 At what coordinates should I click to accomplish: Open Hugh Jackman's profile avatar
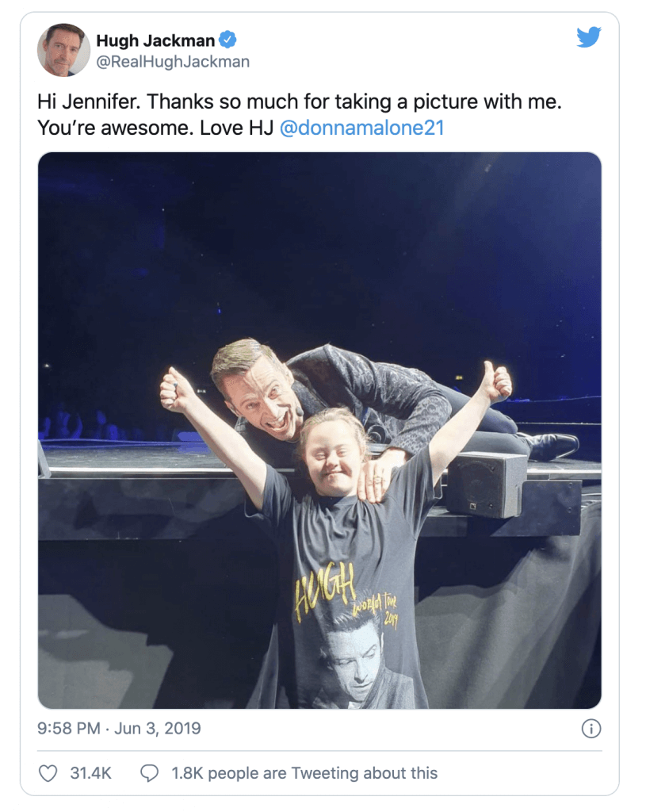63,50
